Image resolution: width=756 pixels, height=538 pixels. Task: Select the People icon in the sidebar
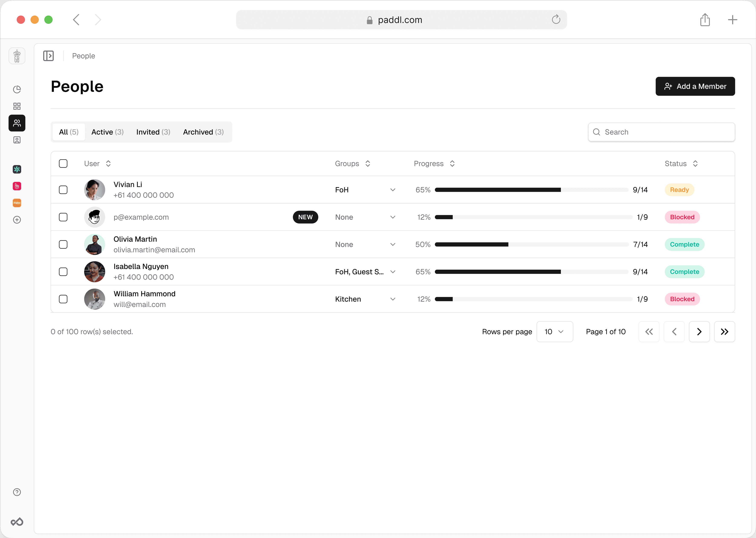point(17,123)
